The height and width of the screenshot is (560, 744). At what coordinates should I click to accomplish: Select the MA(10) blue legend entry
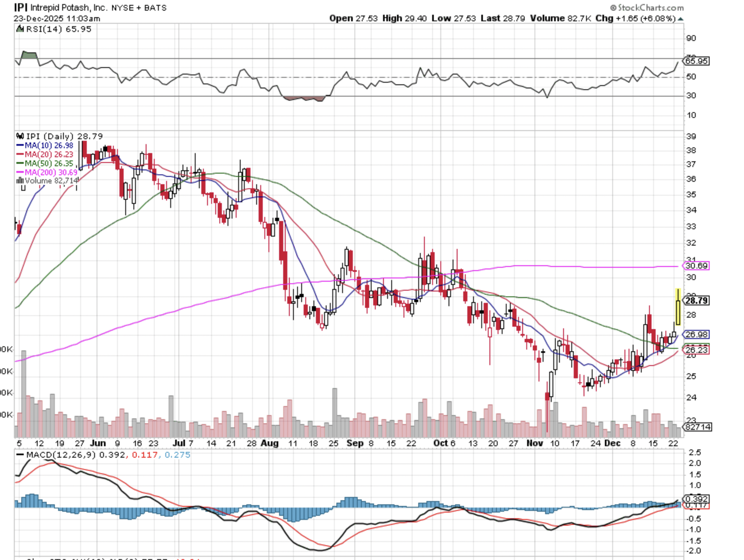[x=45, y=146]
